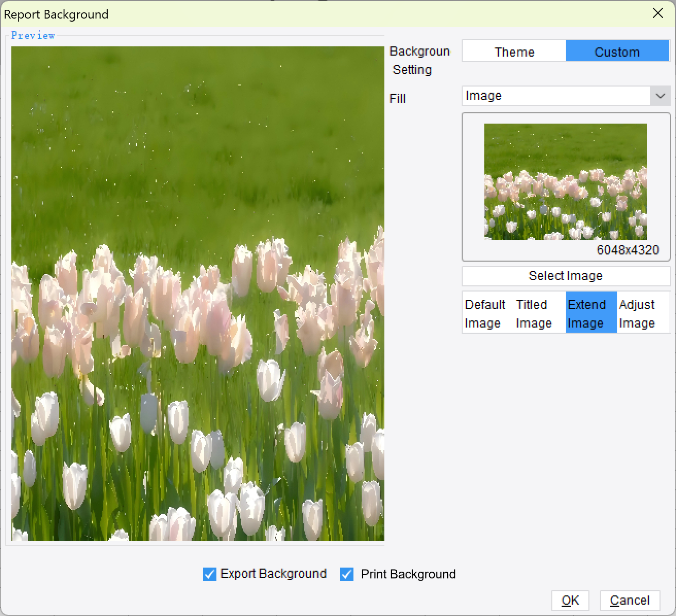
Task: Click the Select Image button
Action: [x=565, y=276]
